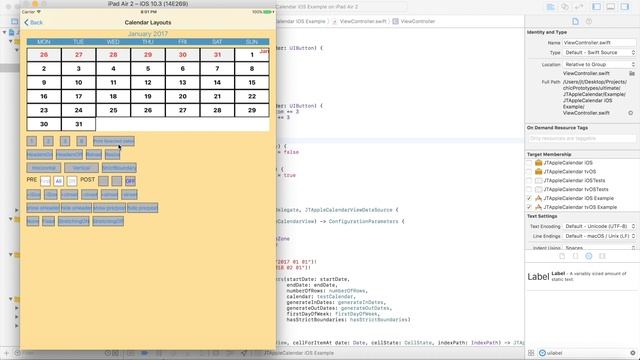Click the On Demand Resource Tags field
Viewport: 640px width, 360px height.
582,139
